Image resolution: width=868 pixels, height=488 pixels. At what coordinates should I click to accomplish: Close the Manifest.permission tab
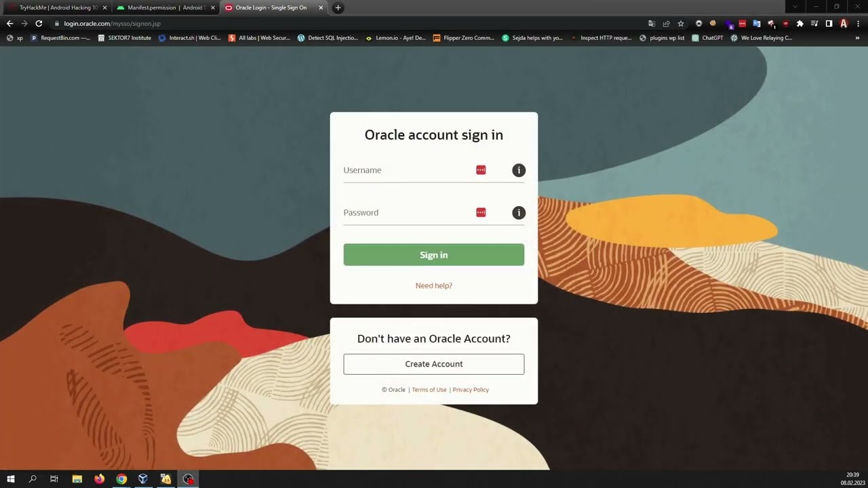pyautogui.click(x=212, y=7)
